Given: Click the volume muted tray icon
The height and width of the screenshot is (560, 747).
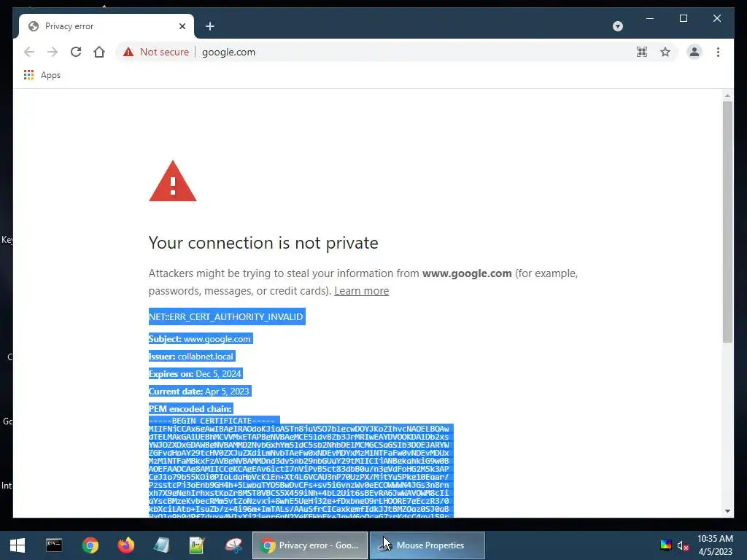Looking at the screenshot, I should (x=683, y=545).
